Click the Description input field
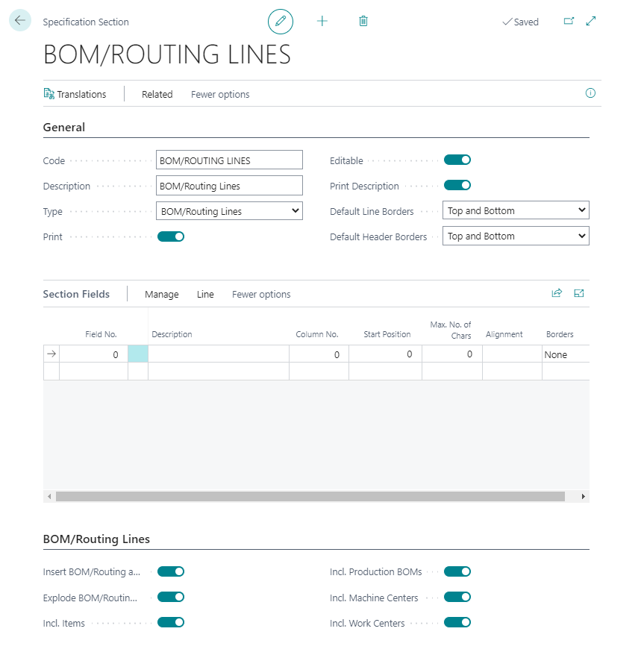Screen dimensions: 644x652 229,186
